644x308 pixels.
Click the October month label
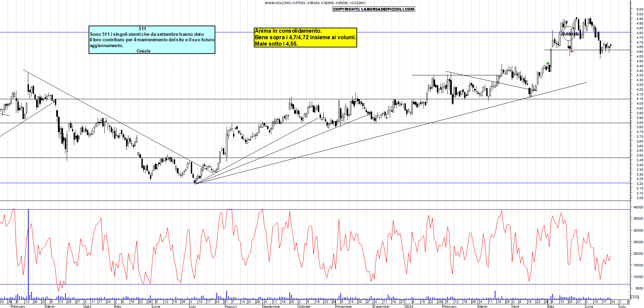click(304, 306)
